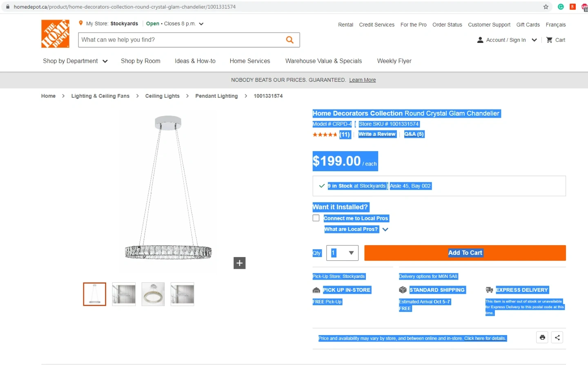This screenshot has height=369, width=588.
Task: Click the Learn More price guarantee link
Action: coord(362,80)
